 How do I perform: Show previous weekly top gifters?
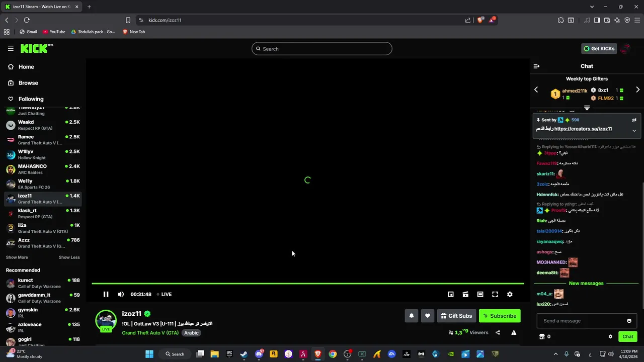coord(536,89)
